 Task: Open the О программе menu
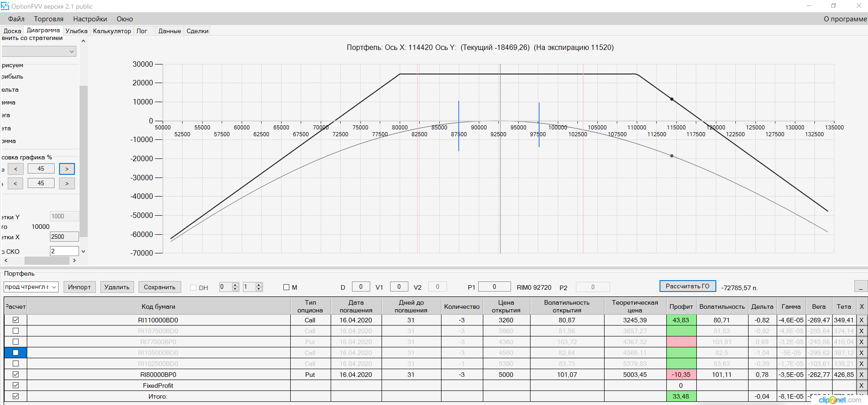(x=845, y=19)
